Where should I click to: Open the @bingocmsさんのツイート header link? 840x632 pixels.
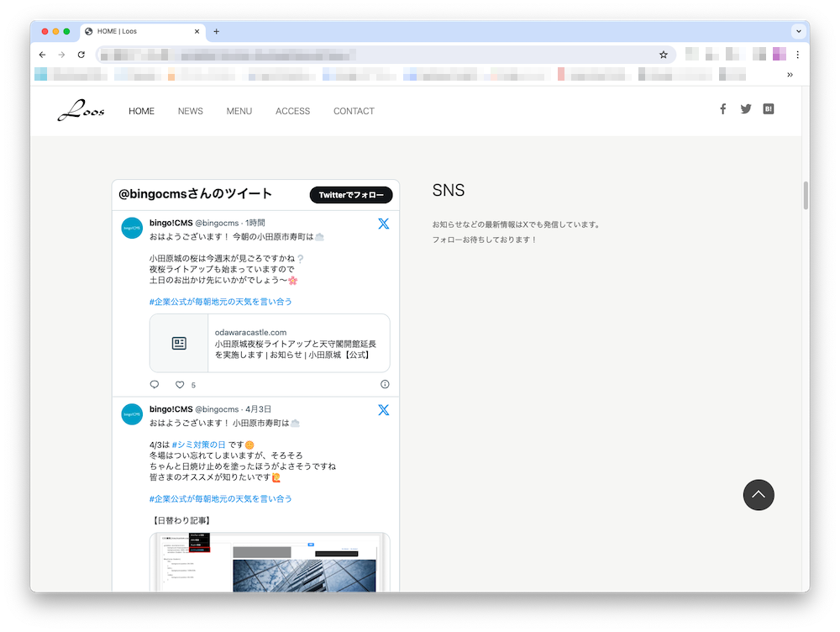point(195,193)
